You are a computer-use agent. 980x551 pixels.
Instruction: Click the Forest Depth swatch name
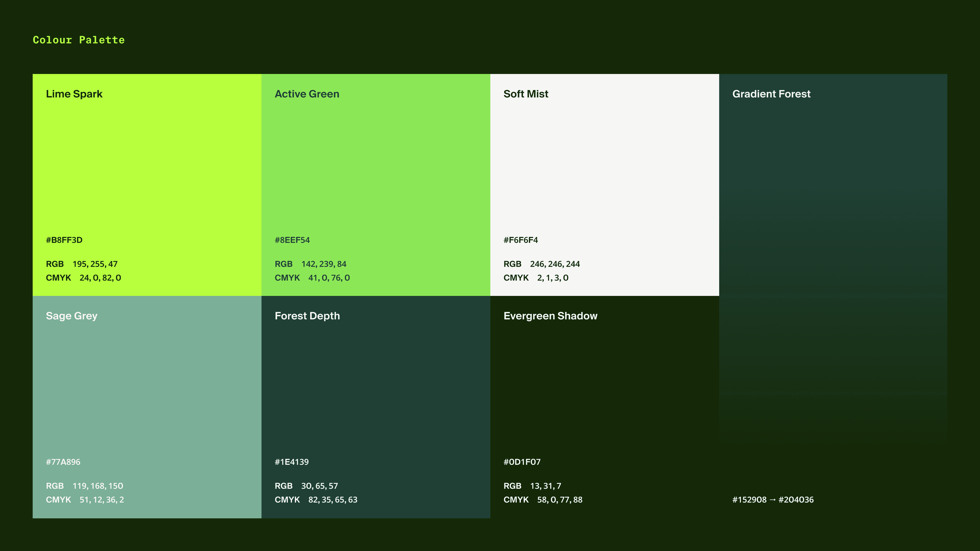[307, 316]
